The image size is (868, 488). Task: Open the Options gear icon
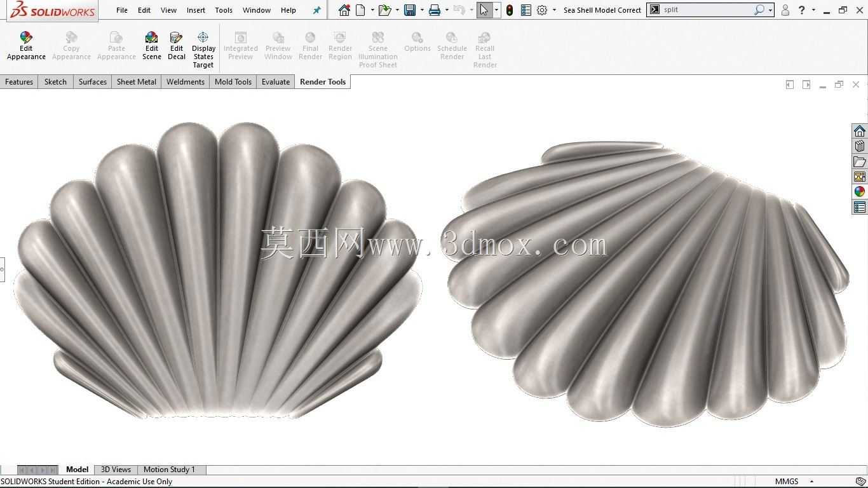click(x=542, y=10)
